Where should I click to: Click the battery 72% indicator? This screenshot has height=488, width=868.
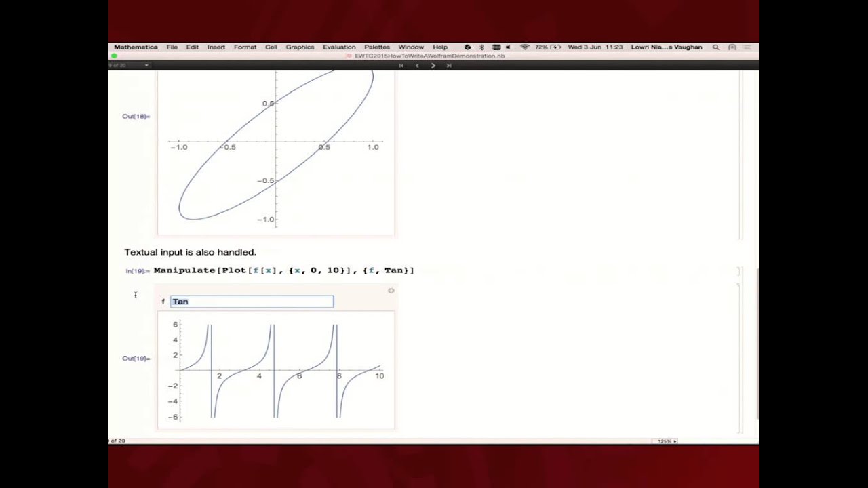548,47
